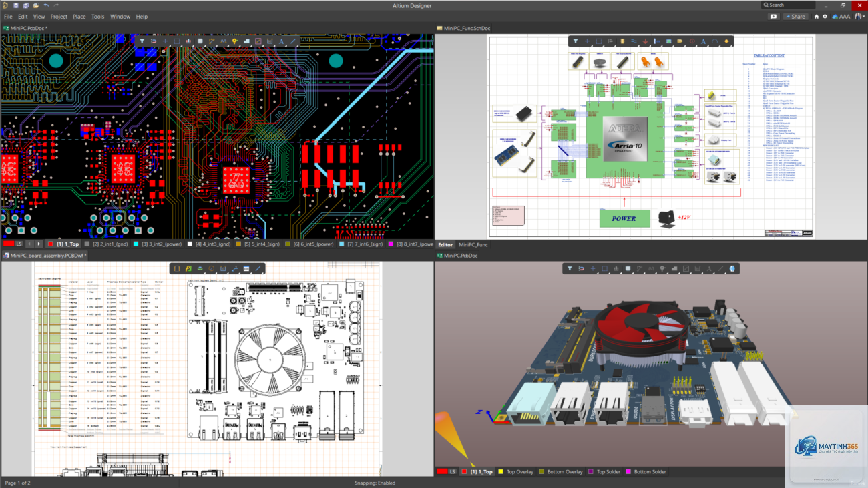Screen dimensions: 868x488
Task: Select the [3] 3_int2_(power) layer tab
Action: 159,244
